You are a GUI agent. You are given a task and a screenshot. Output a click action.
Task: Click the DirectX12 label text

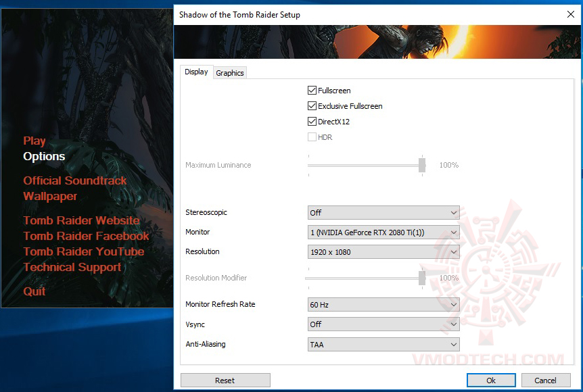334,122
